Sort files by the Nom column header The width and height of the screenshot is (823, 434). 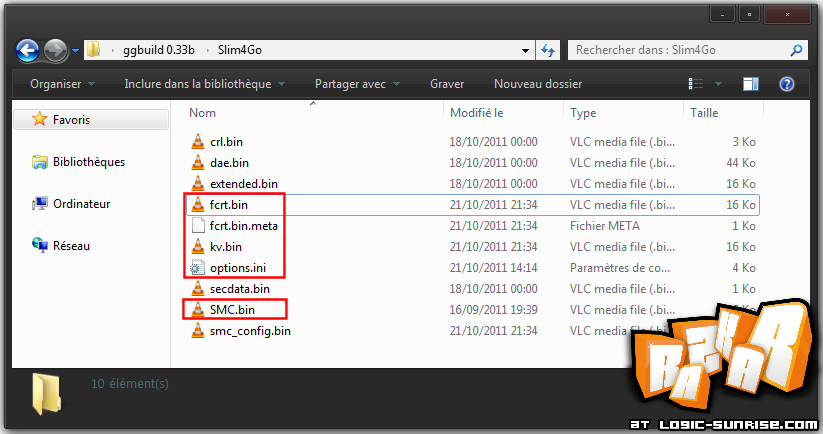(x=203, y=113)
